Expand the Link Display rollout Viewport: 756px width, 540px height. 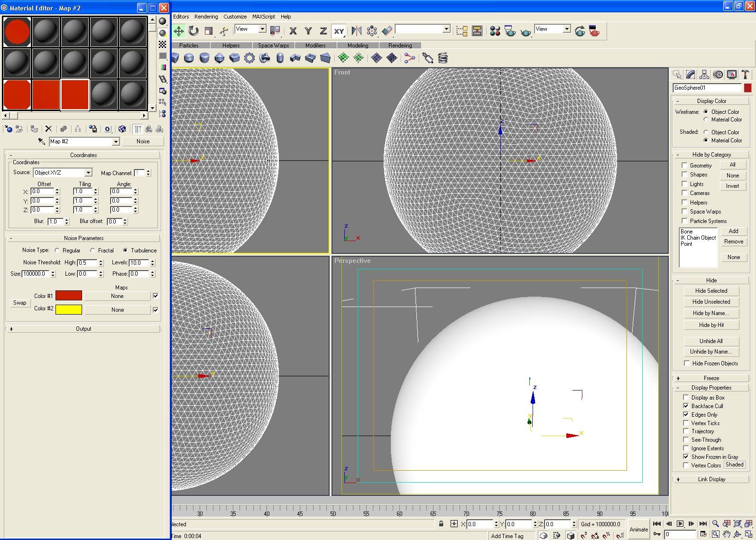(711, 479)
